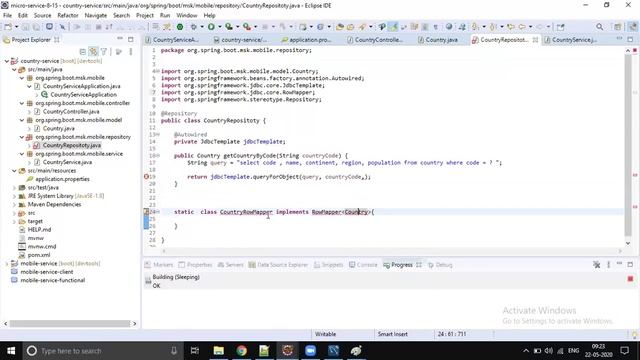Collapse the src/main/resources folder
This screenshot has height=360, width=640.
[x=14, y=171]
